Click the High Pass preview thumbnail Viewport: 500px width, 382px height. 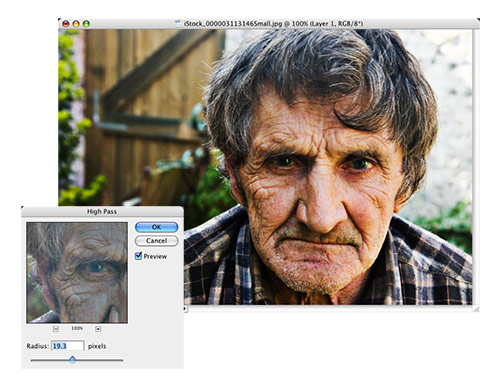[x=77, y=273]
